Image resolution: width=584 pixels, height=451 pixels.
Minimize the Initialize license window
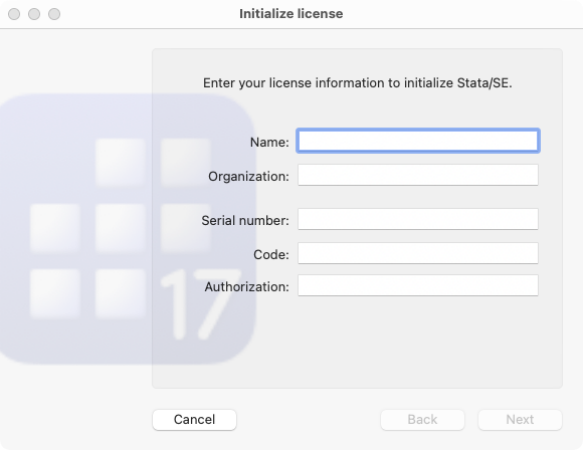click(34, 14)
